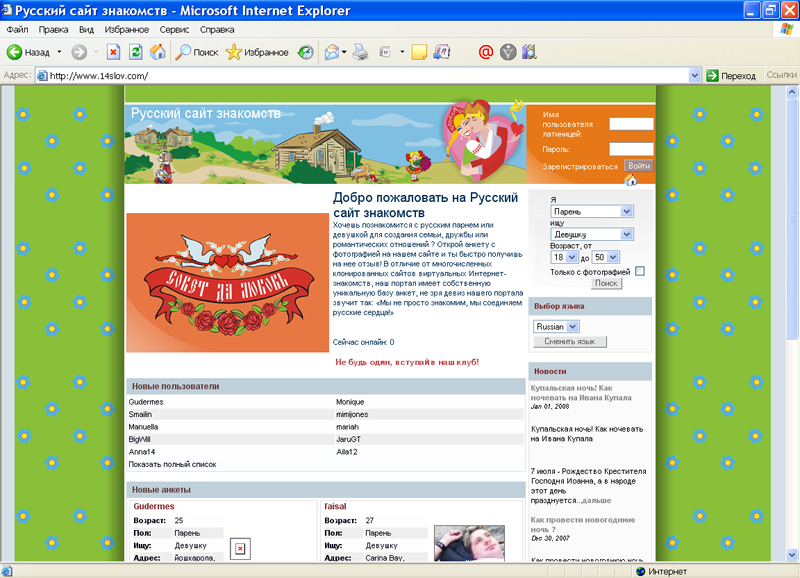Viewport: 800px width, 578px height.
Task: Click the Переход go button
Action: coord(732,76)
